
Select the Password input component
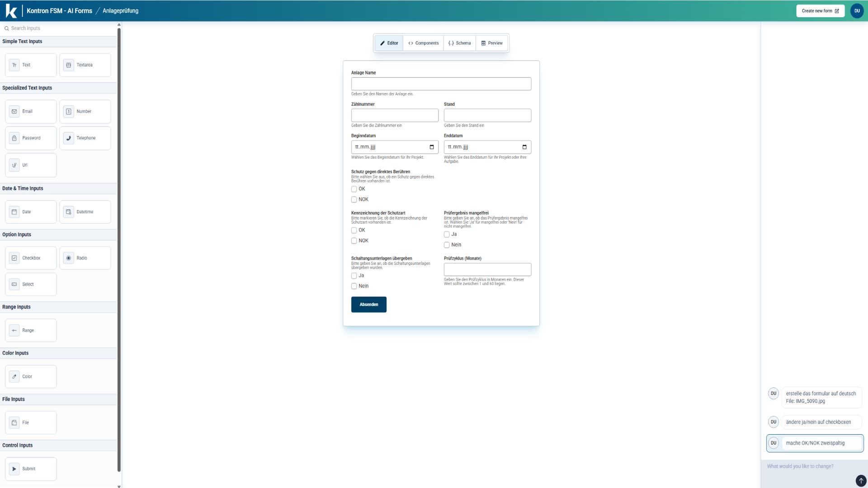pos(30,138)
